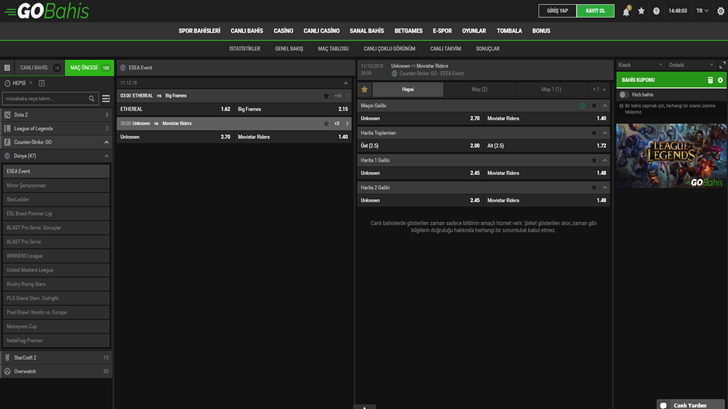The height and width of the screenshot is (409, 728).
Task: Click the small square icon next to Hepsi filter
Action: [42, 83]
